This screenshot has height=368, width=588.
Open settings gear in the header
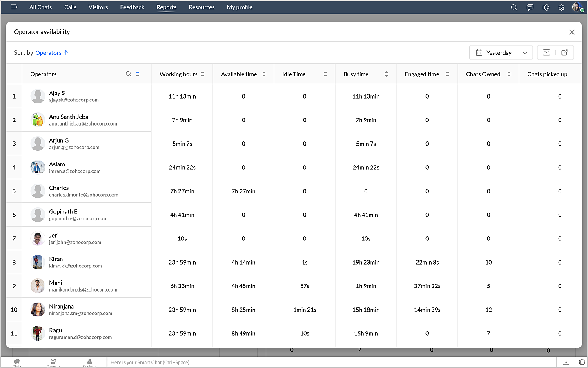tap(561, 7)
